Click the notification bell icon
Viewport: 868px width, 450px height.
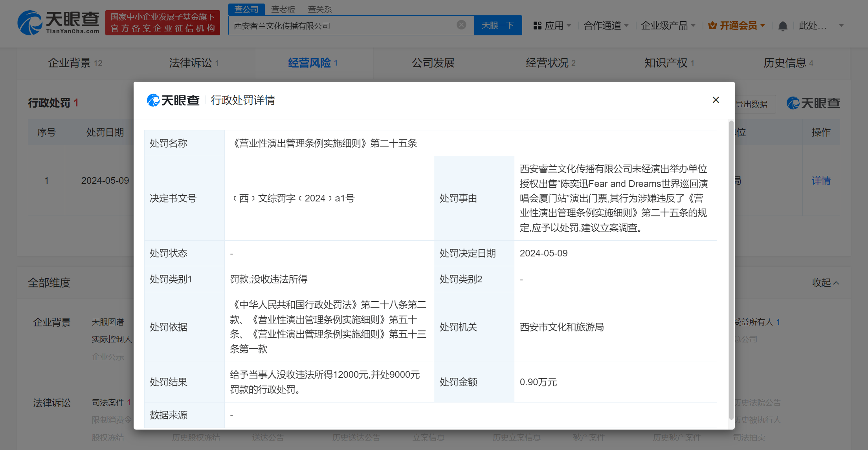point(782,25)
